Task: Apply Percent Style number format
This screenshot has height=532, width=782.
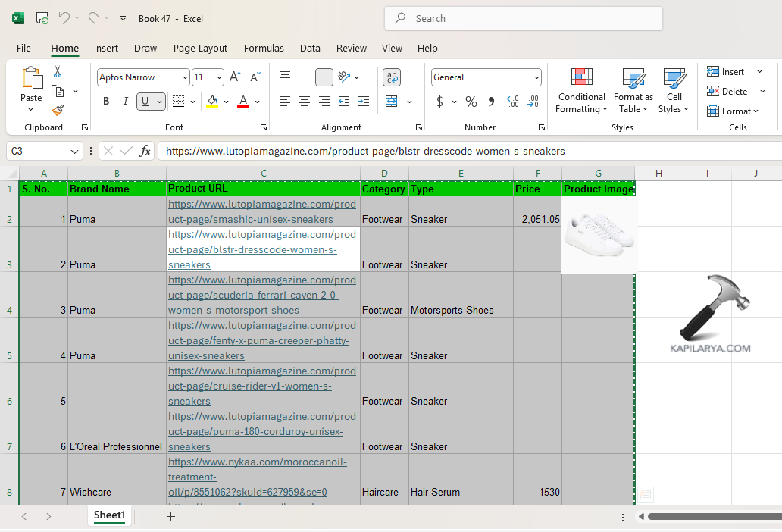Action: pos(471,102)
